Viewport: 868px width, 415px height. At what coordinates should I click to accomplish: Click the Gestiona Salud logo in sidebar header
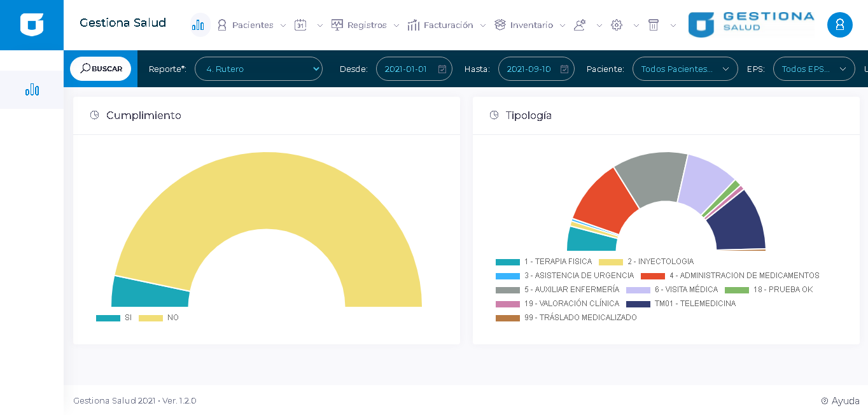coord(32,25)
